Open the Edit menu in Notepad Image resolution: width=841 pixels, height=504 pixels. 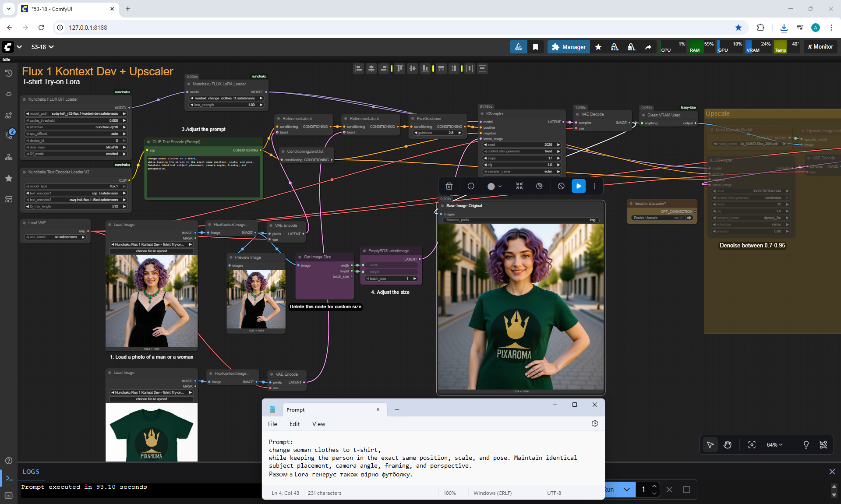pos(294,424)
